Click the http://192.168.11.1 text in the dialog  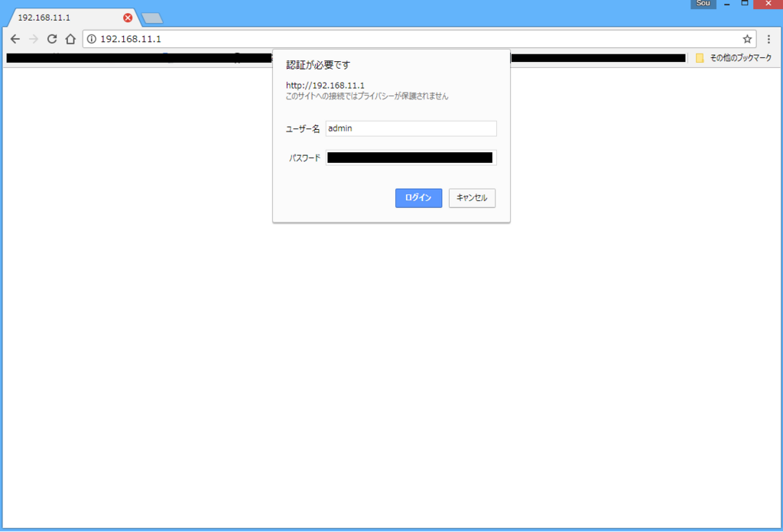[325, 86]
